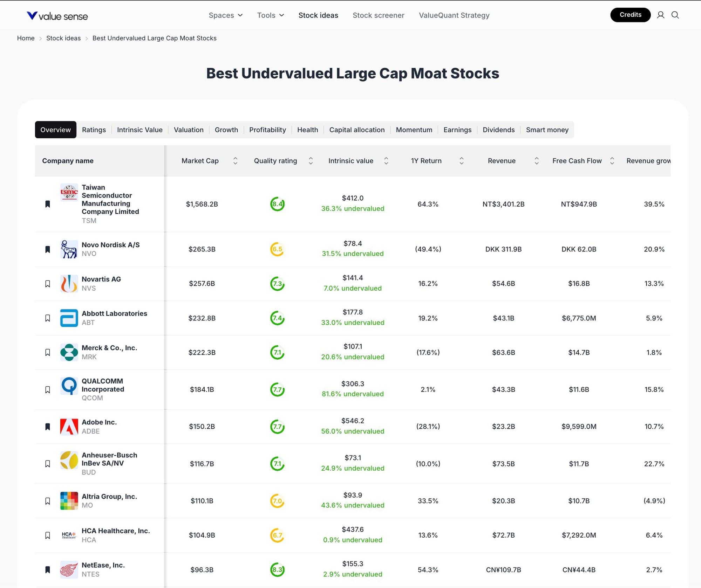Open the user account icon
The height and width of the screenshot is (588, 701).
pos(660,15)
